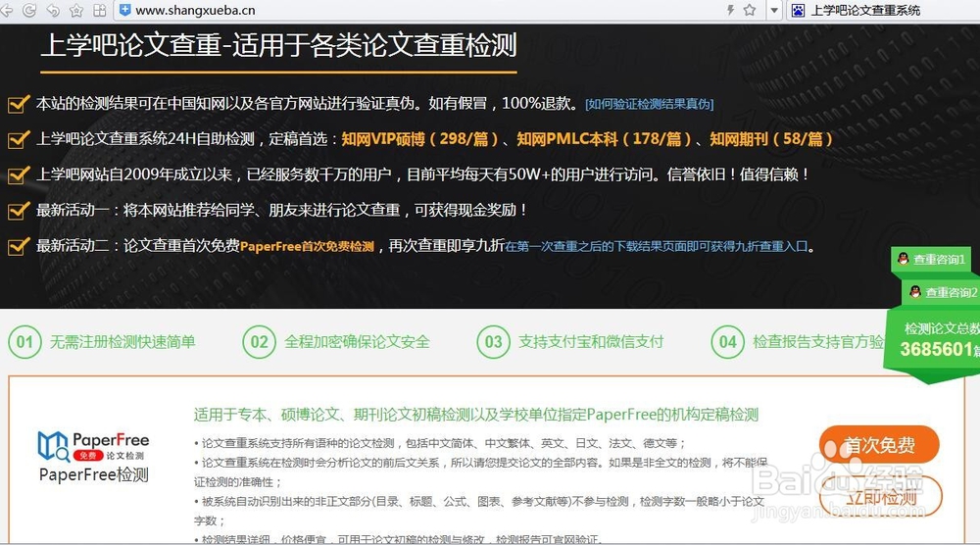Click the site security shield icon

pos(125,10)
